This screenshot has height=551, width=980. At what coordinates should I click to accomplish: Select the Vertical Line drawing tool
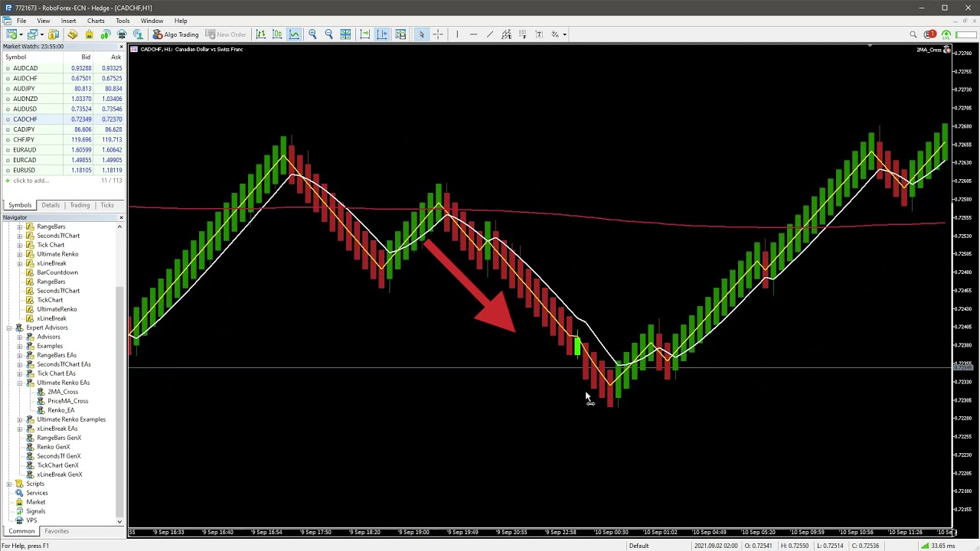click(x=457, y=34)
